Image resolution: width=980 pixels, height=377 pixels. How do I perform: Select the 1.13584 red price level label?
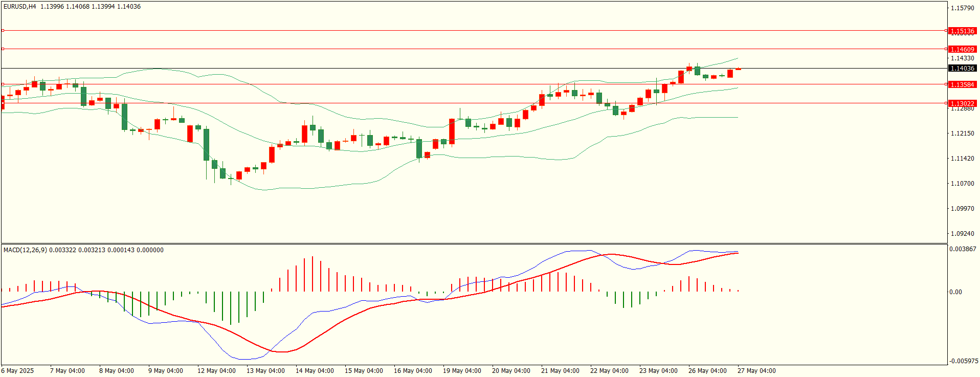[962, 85]
